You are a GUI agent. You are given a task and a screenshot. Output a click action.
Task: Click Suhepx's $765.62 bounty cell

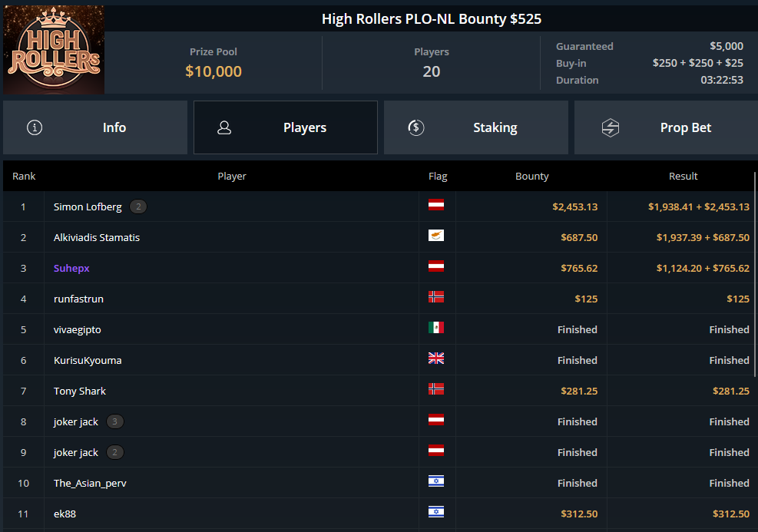coord(579,268)
